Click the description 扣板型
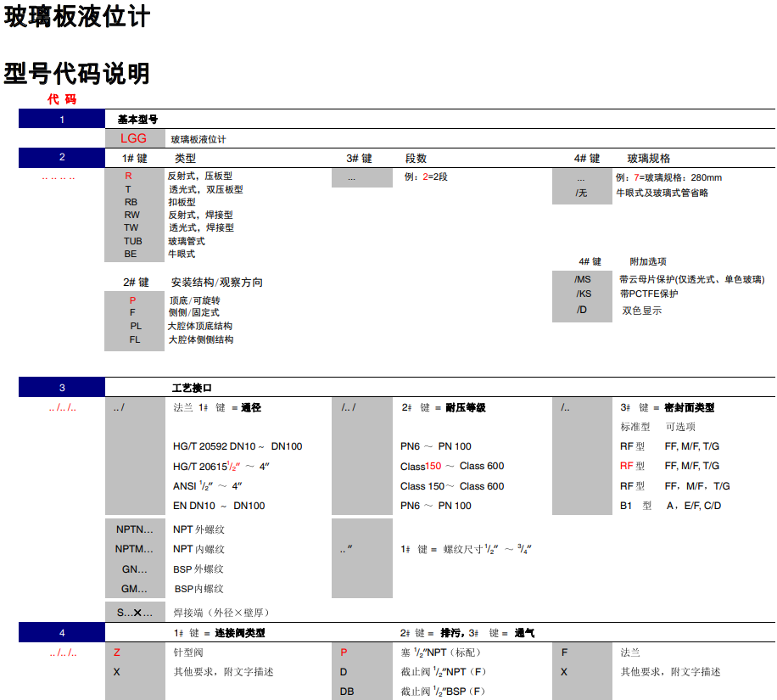Viewport: 777px width, 700px height. (x=182, y=202)
